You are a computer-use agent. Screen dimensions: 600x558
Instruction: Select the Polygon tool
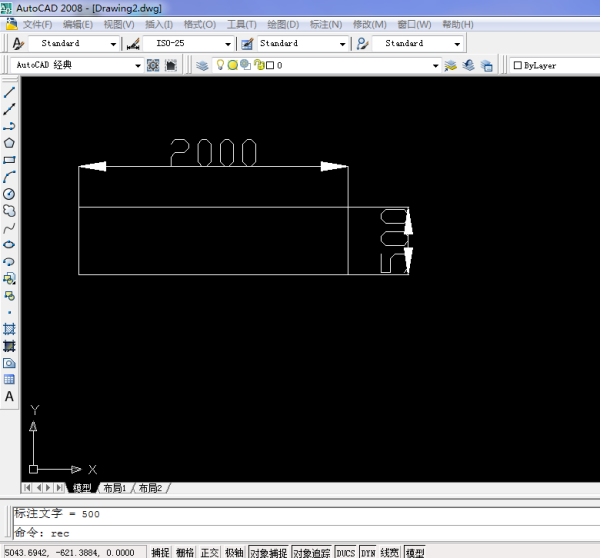click(x=9, y=143)
